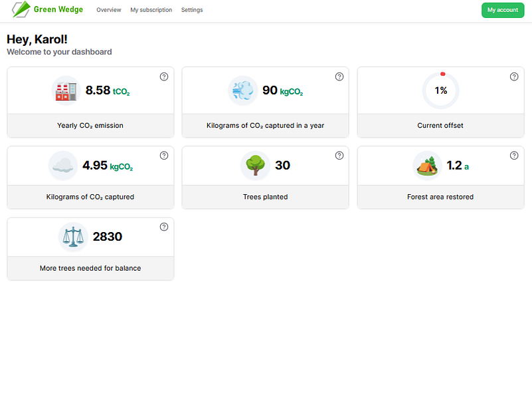Open My subscription page
This screenshot has width=532, height=399.
pos(151,10)
